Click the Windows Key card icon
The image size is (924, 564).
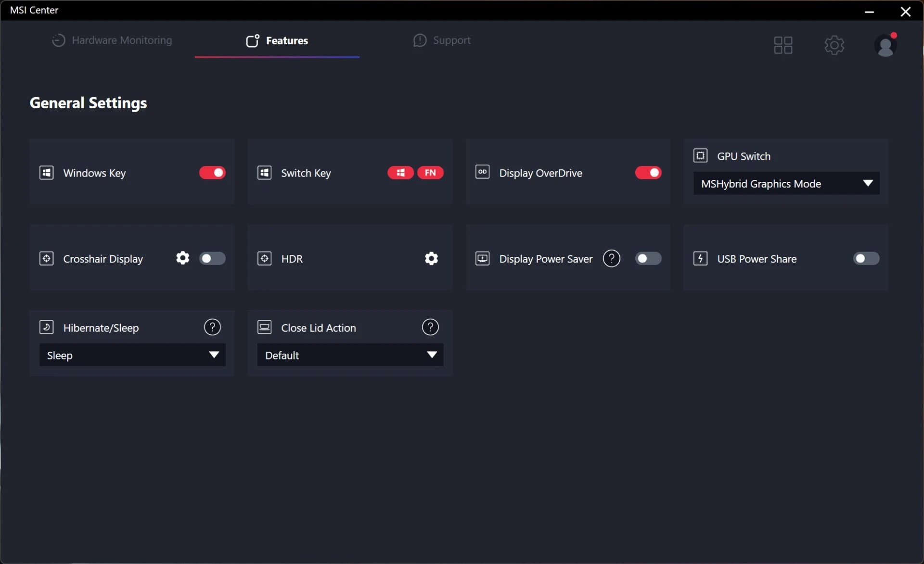coord(46,173)
